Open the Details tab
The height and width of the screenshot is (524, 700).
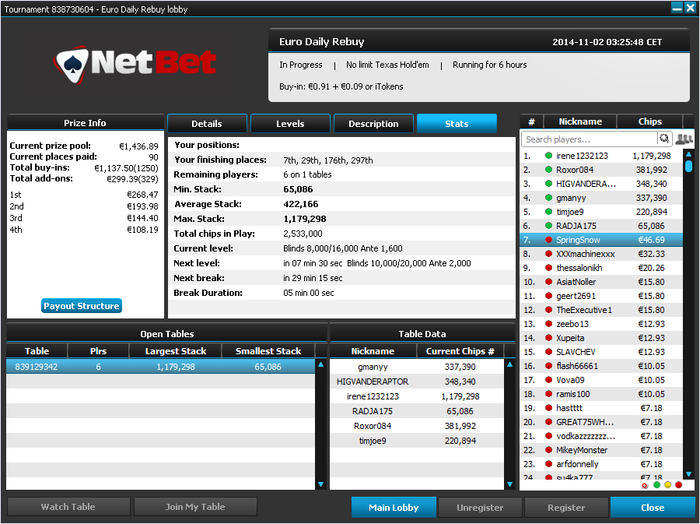click(207, 124)
